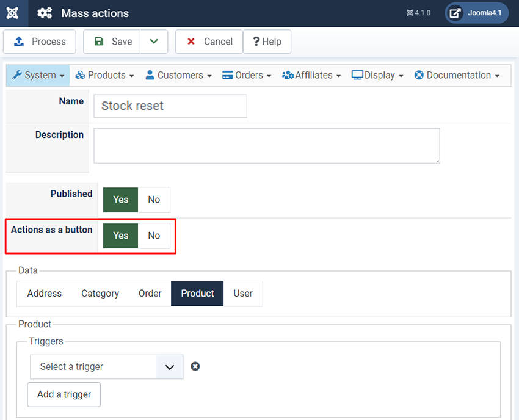519x420 pixels.
Task: Select Order data type
Action: pyautogui.click(x=150, y=294)
